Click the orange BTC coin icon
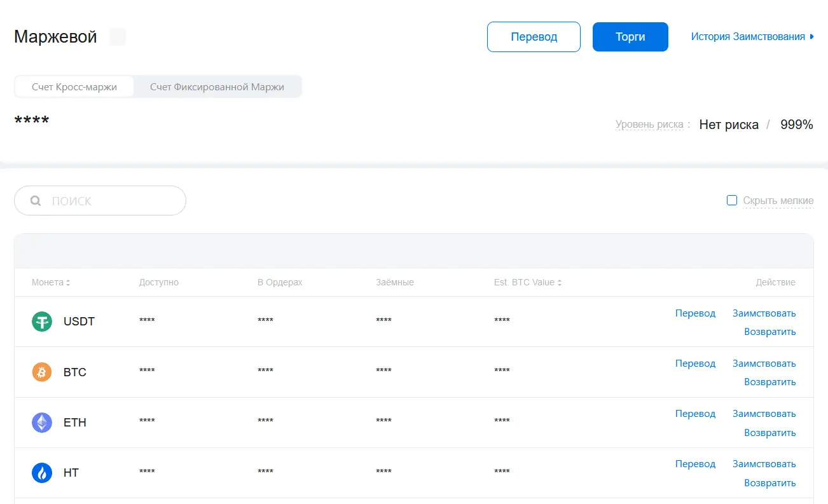The height and width of the screenshot is (504, 828). [42, 372]
